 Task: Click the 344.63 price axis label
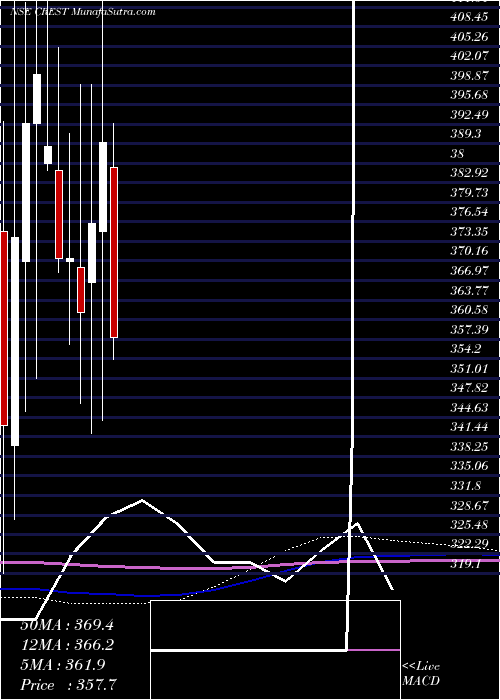point(469,407)
